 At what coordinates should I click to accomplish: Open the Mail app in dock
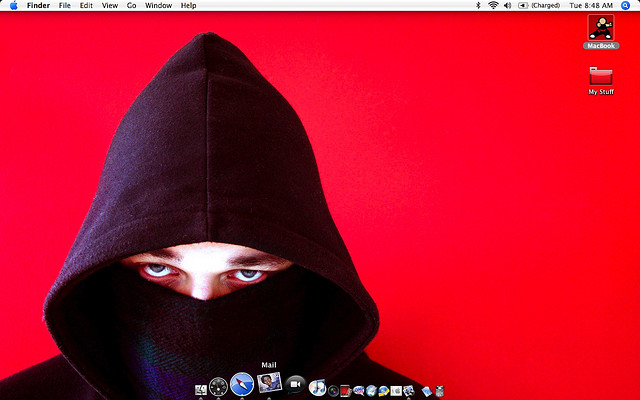pos(268,383)
